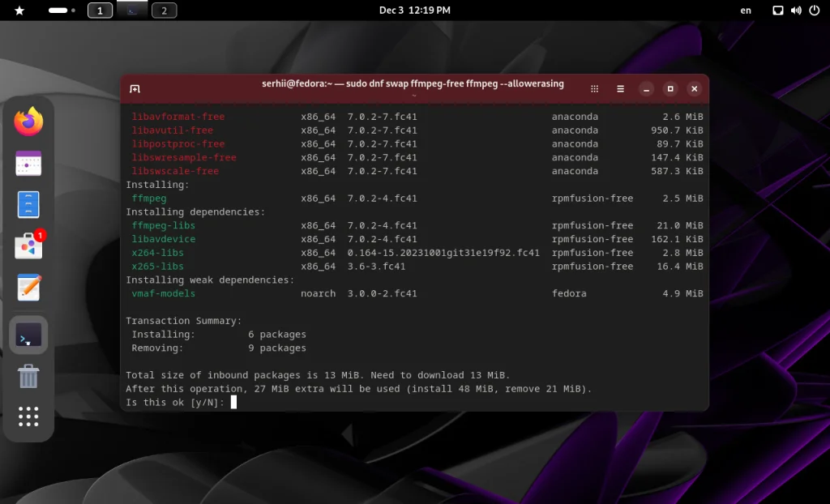Open the Trash from the dock
Screen dimensions: 830x504
tap(28, 376)
